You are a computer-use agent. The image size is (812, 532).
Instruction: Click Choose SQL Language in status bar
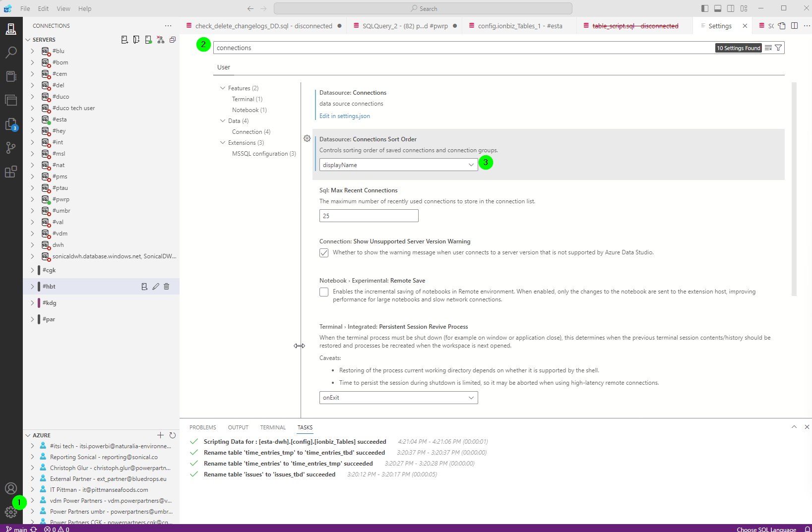[x=766, y=529]
